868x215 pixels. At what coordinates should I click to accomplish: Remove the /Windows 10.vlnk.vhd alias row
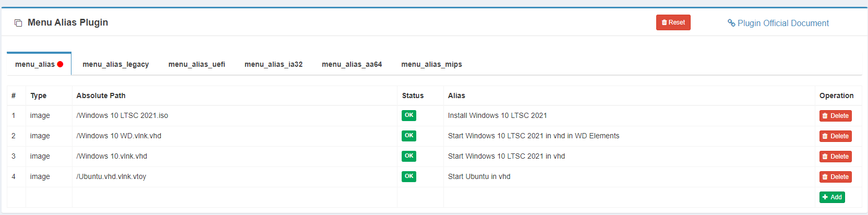[x=835, y=157]
